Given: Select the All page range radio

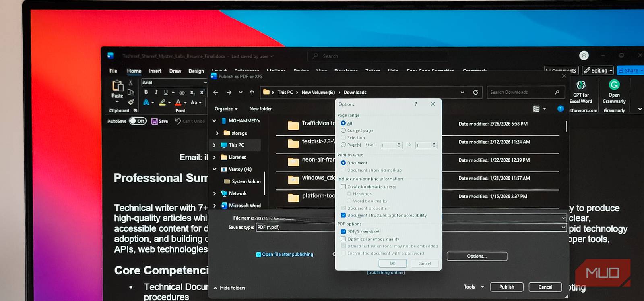Looking at the screenshot, I should tap(343, 123).
